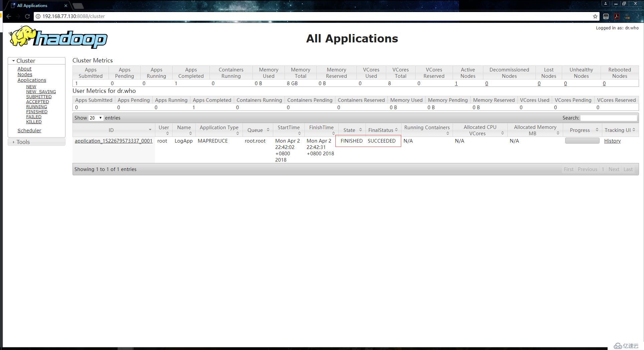Click the Lost Nodes count link
The width and height of the screenshot is (644, 350).
click(x=539, y=83)
